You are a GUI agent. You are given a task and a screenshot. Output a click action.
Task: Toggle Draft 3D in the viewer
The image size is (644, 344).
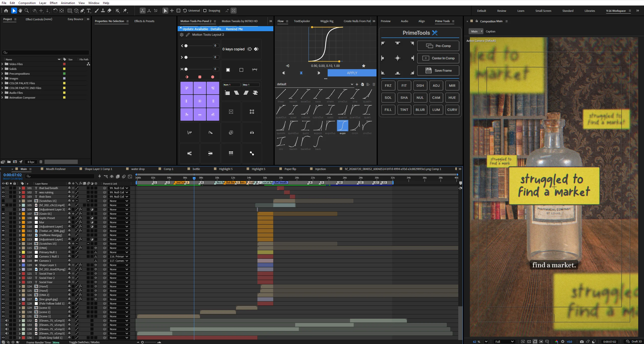(x=634, y=342)
